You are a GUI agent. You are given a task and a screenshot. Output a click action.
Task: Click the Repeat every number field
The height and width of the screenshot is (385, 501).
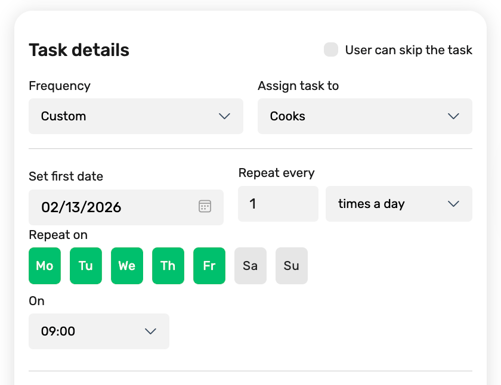tap(278, 204)
